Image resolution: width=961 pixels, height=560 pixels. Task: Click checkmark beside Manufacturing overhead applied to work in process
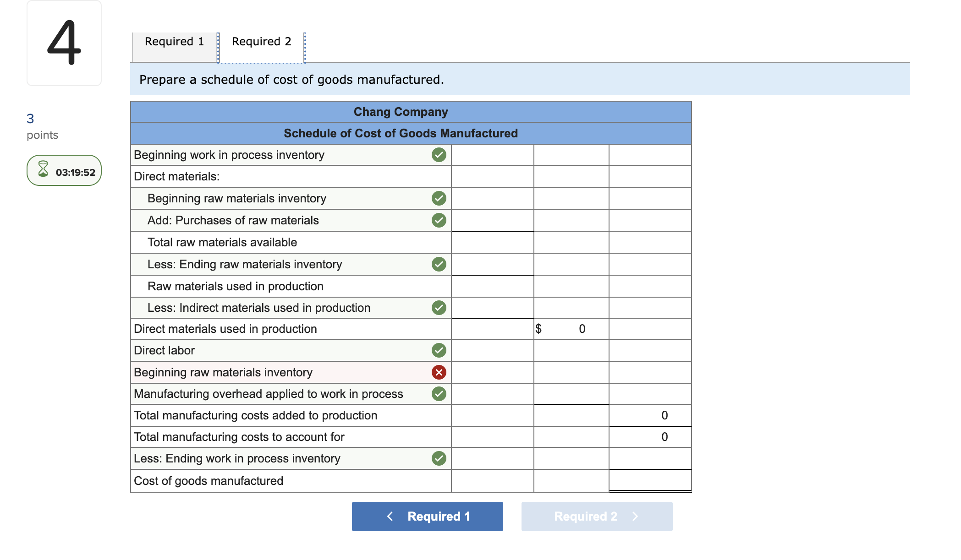click(439, 394)
